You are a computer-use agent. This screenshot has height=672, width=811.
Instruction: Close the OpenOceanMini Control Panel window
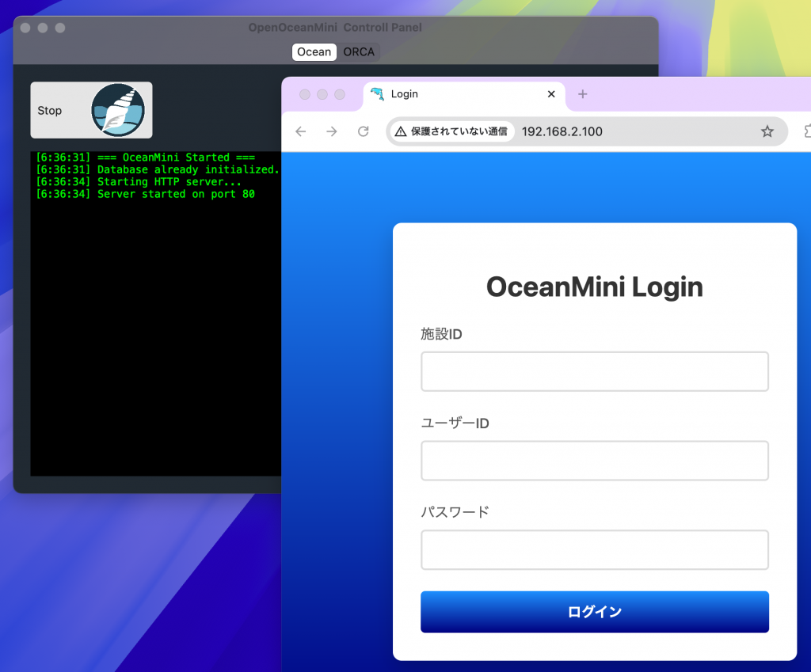click(25, 28)
